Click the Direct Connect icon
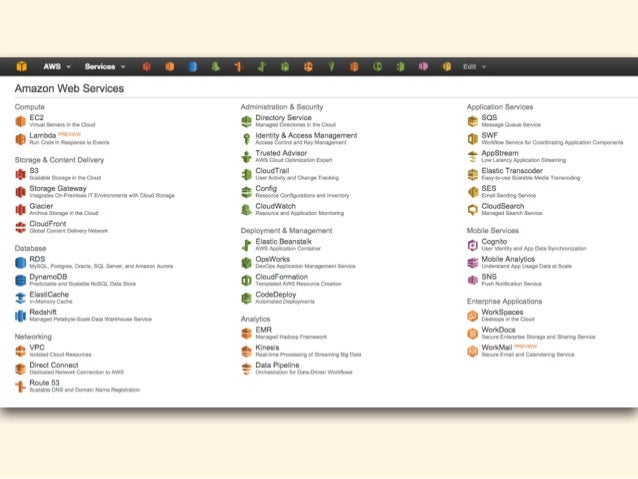This screenshot has height=479, width=638. pos(20,369)
